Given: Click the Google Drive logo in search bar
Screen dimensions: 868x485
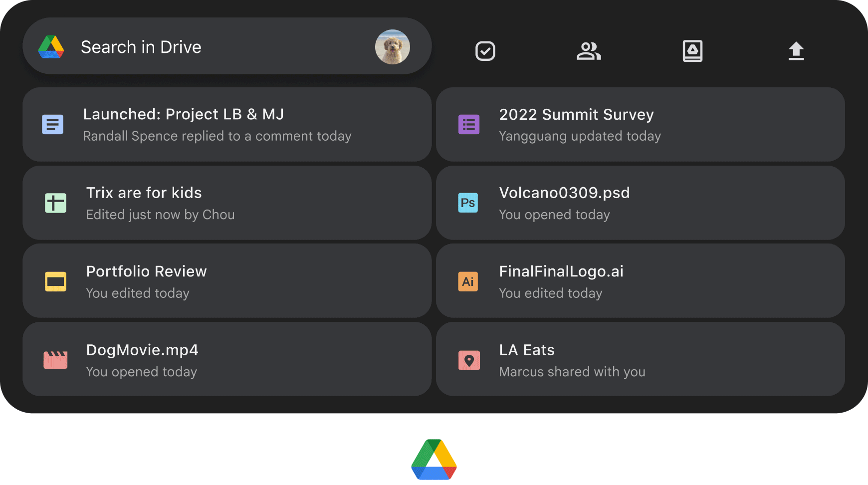Looking at the screenshot, I should (51, 47).
